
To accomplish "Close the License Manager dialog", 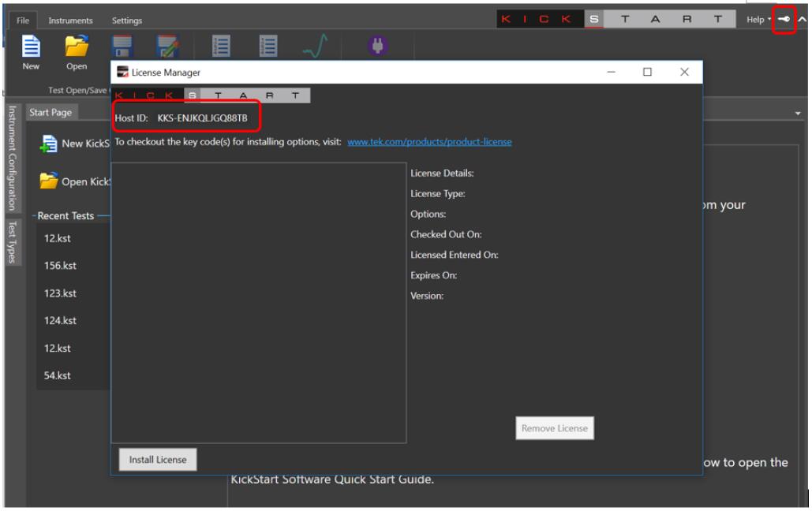I will point(684,72).
